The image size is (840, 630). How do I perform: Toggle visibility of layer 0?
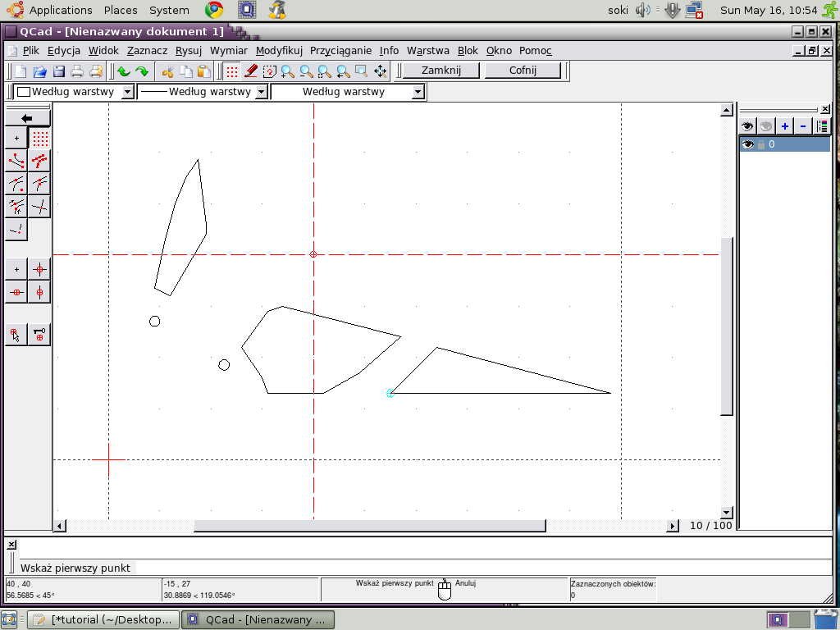click(747, 144)
